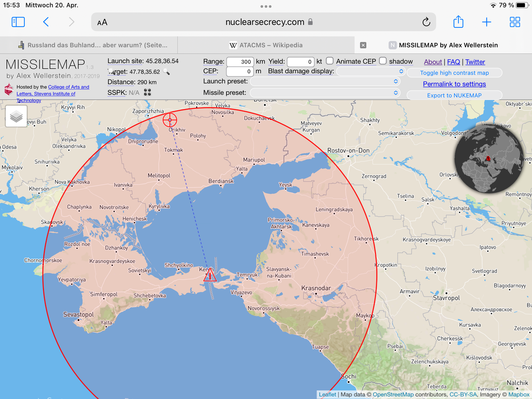Open Safari sidebar panel
532x399 pixels.
18,22
